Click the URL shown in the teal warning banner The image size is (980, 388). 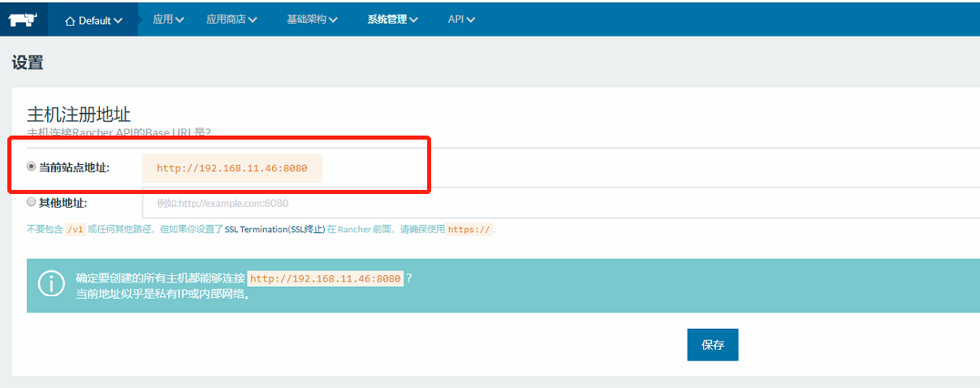[x=325, y=278]
